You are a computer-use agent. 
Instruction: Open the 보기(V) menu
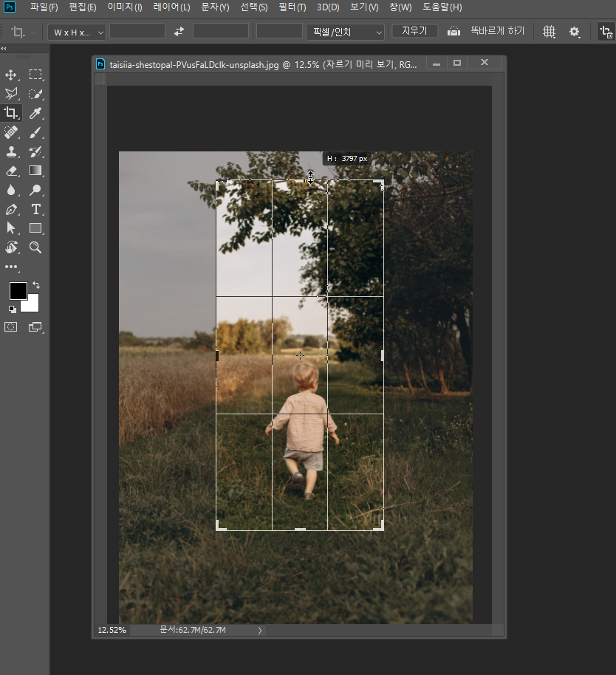[x=364, y=7]
